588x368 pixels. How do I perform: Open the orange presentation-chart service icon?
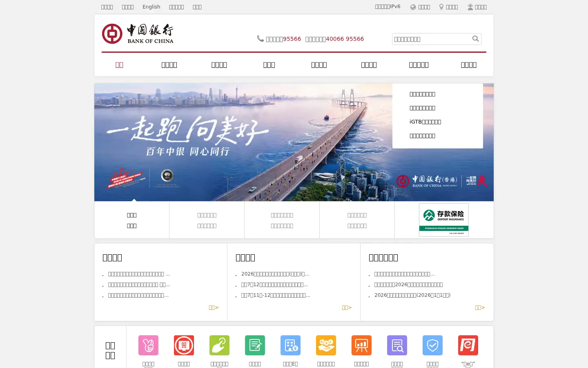(361, 346)
